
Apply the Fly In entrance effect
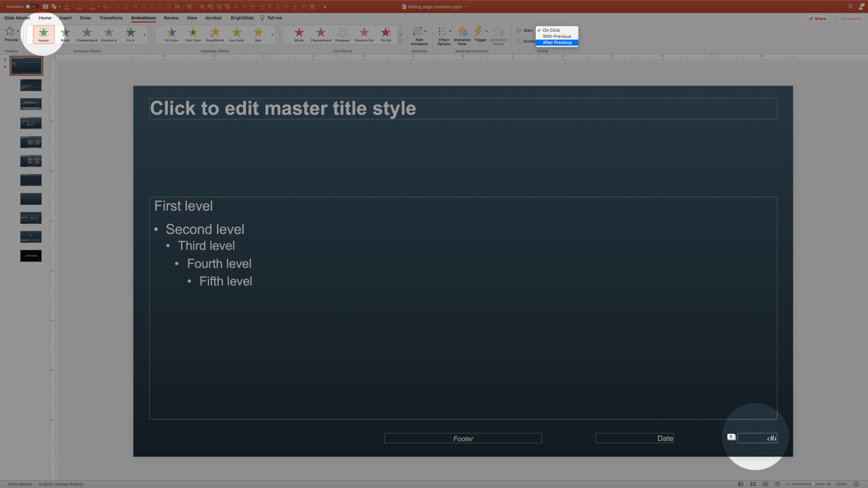coord(131,35)
